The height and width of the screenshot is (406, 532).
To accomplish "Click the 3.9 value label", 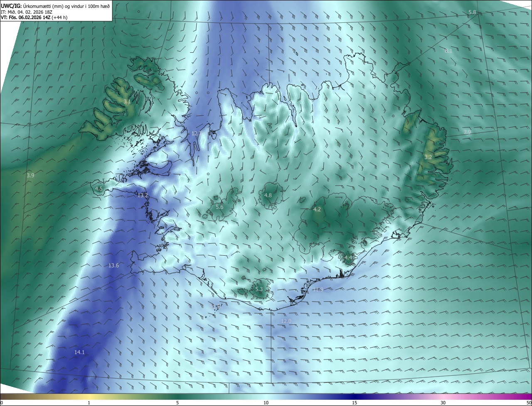I will coord(30,176).
